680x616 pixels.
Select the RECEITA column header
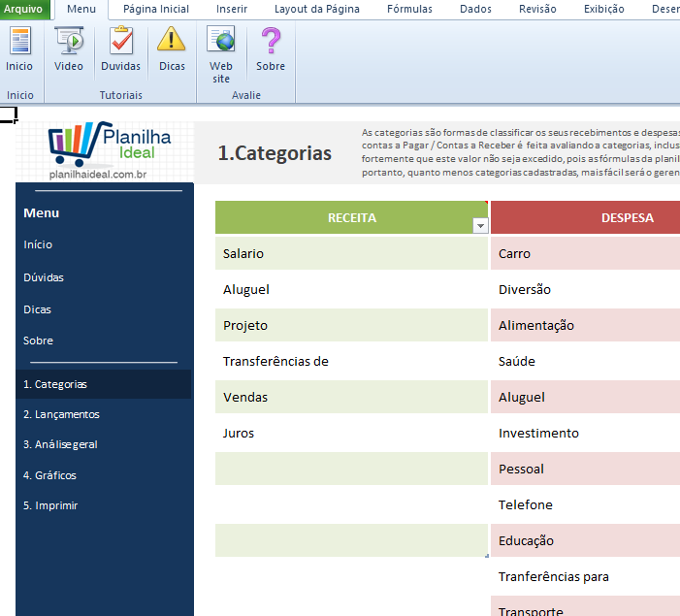tap(351, 217)
